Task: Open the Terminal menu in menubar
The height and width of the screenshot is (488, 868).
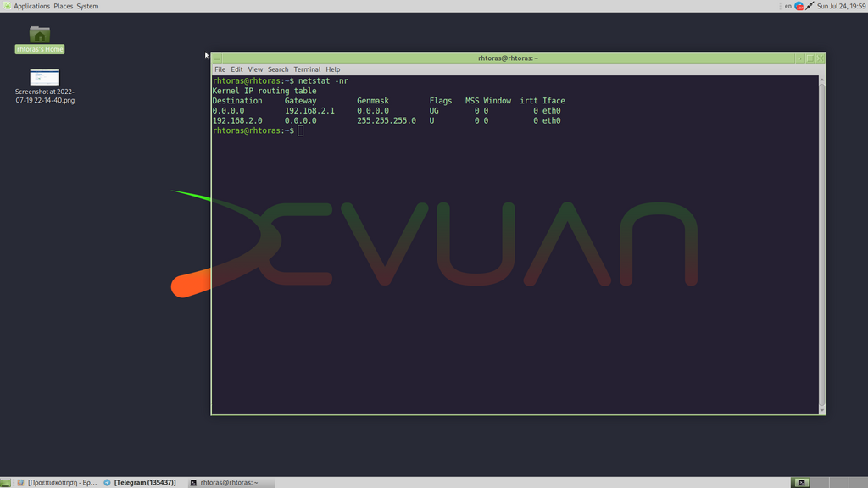Action: [307, 69]
